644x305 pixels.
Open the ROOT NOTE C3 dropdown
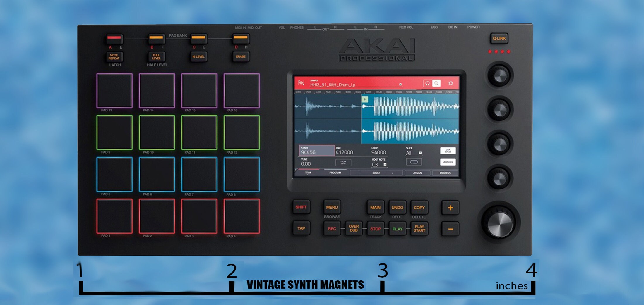pyautogui.click(x=385, y=164)
